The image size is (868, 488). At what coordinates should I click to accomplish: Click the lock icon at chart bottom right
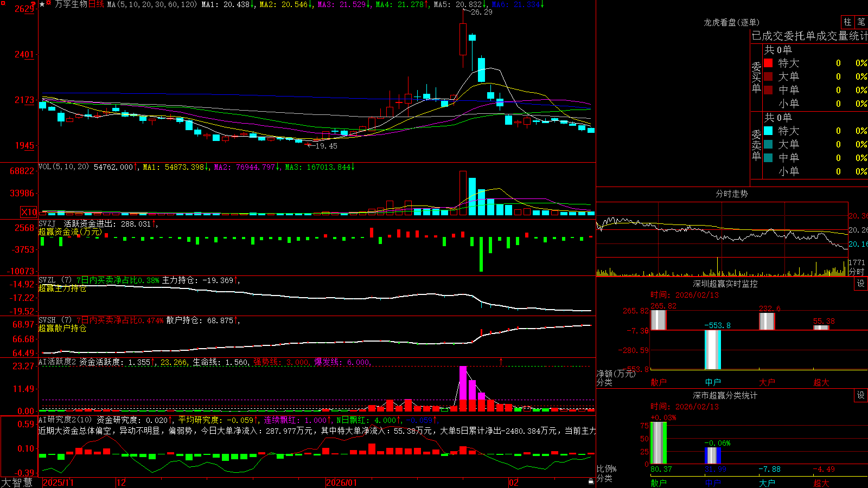click(x=591, y=481)
